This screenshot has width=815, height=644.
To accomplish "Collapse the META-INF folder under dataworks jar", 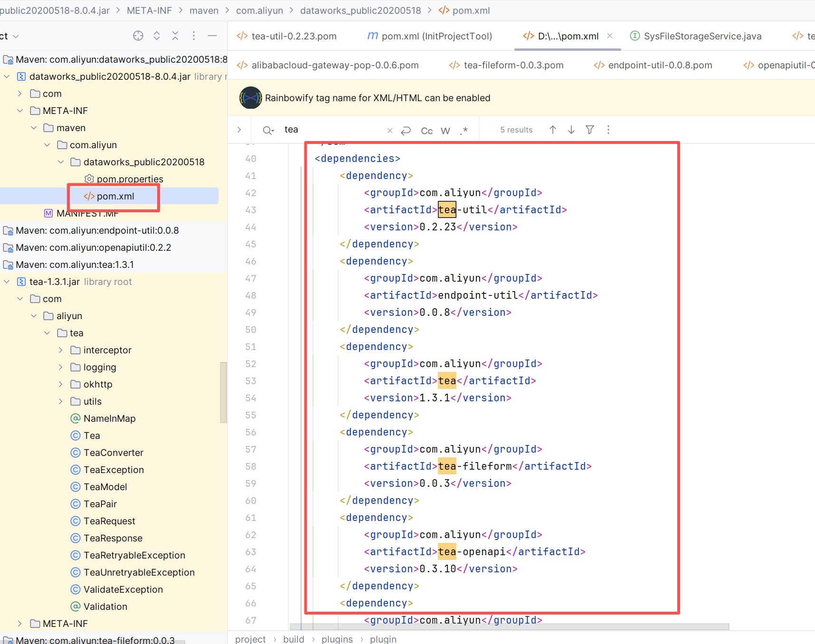I will pyautogui.click(x=20, y=111).
